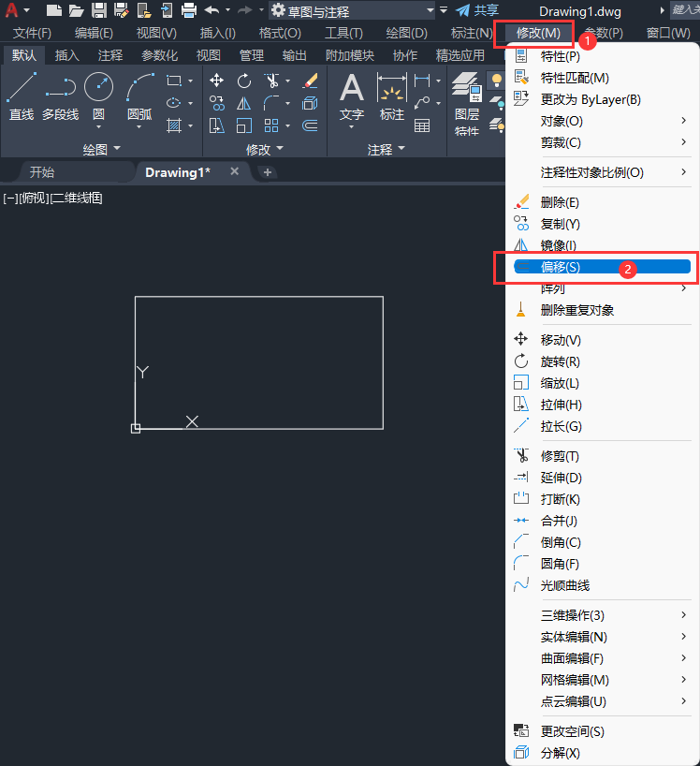Choose 删除重复对象 in the Modify menu
The width and height of the screenshot is (700, 766).
(602, 310)
